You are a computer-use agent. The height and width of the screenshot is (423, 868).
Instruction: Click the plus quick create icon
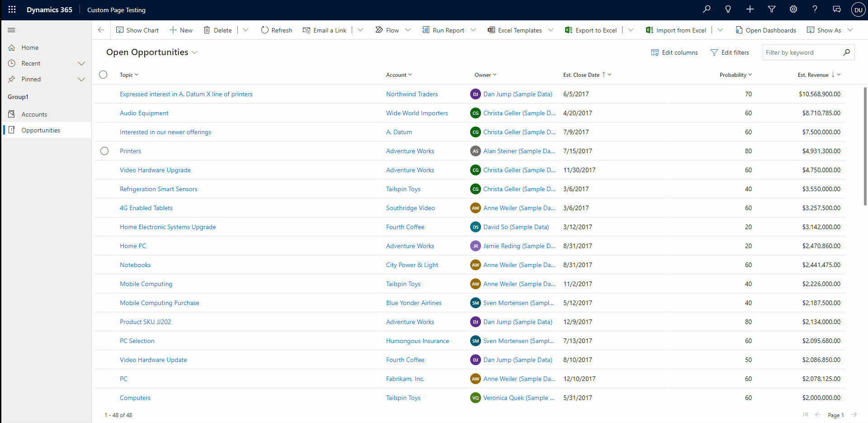coord(750,9)
